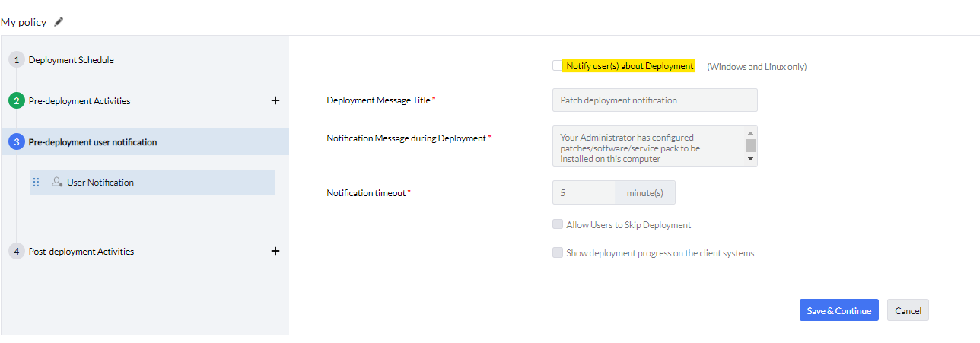
Task: Check Allow Users to Skip Deployment
Action: [x=558, y=225]
